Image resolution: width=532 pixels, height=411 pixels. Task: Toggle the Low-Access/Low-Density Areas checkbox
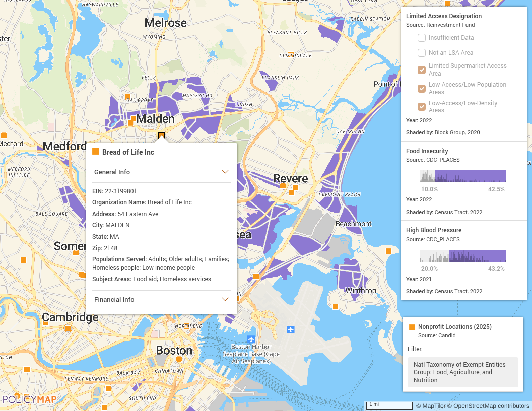(422, 107)
